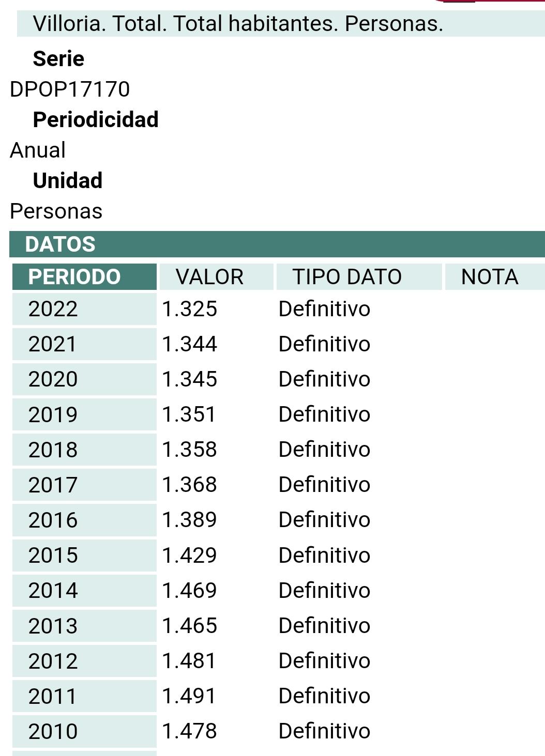
Task: Click value 1.429 for 2015
Action: click(189, 555)
